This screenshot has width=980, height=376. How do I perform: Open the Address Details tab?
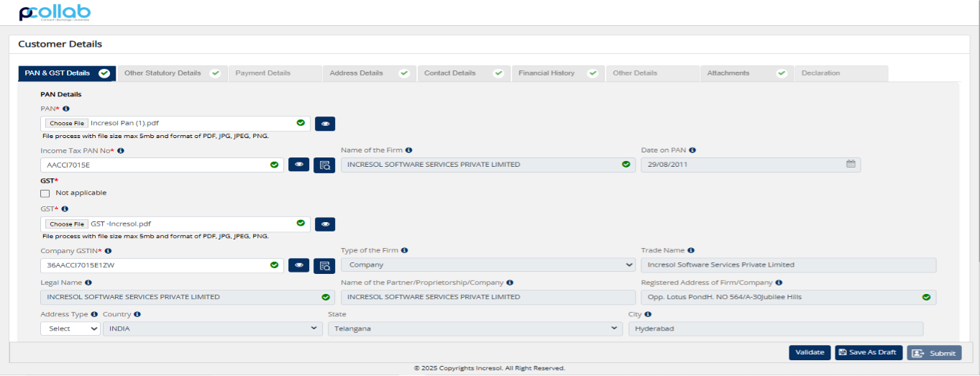coord(369,73)
